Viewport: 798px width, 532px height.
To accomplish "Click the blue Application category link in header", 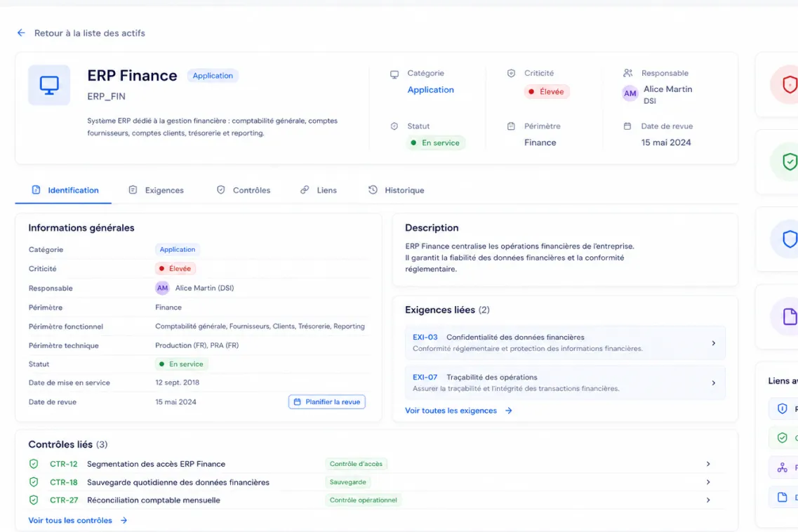I will [430, 90].
